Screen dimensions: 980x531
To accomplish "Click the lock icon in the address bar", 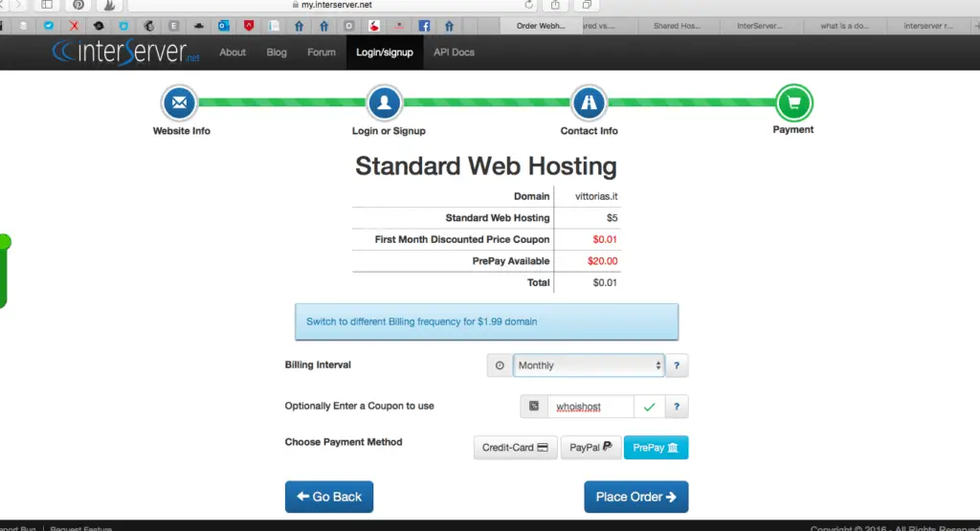I will tap(296, 5).
